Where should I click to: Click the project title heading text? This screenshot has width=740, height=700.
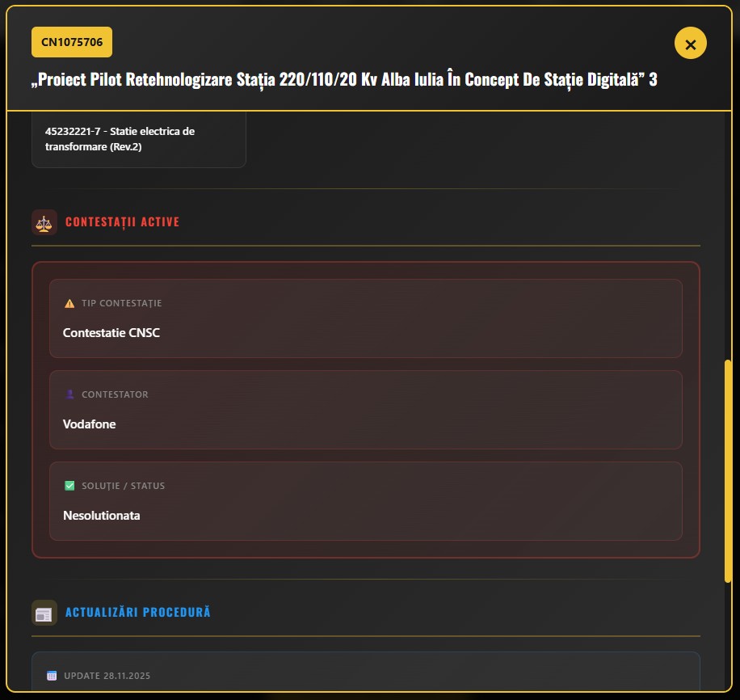click(344, 81)
